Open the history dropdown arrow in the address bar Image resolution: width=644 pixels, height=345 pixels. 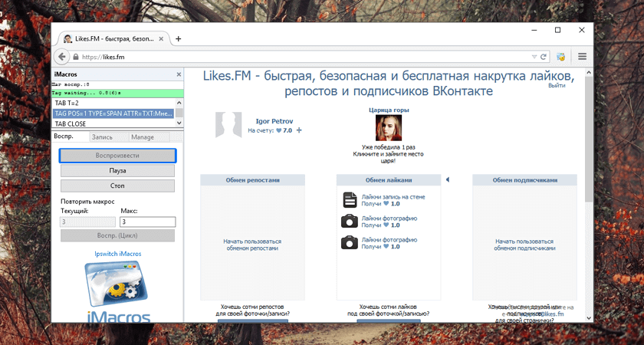(x=534, y=57)
